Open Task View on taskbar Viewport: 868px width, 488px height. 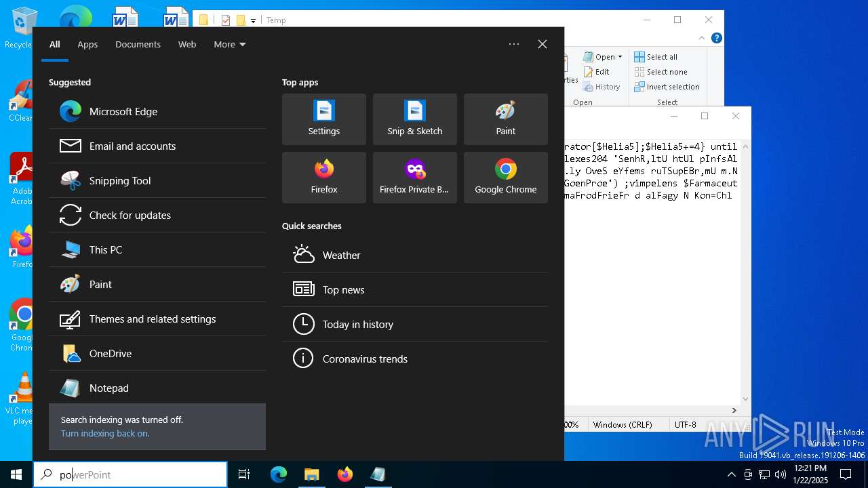pyautogui.click(x=244, y=474)
